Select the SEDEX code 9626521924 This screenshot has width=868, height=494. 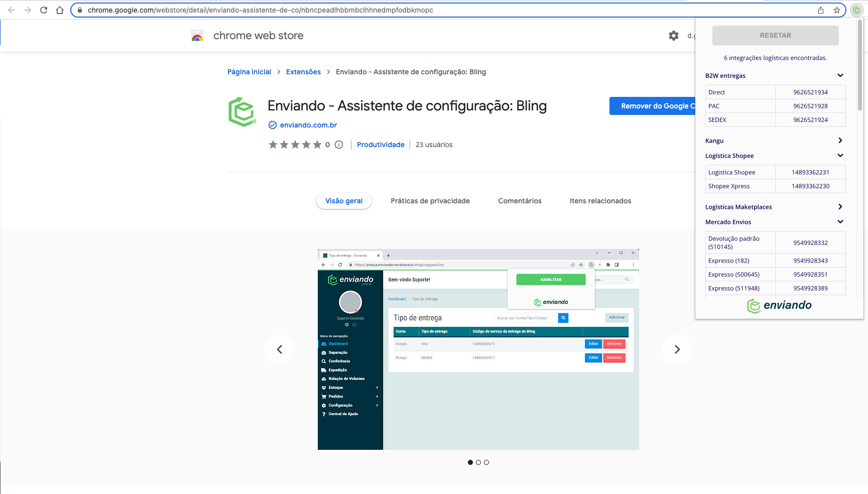[810, 120]
